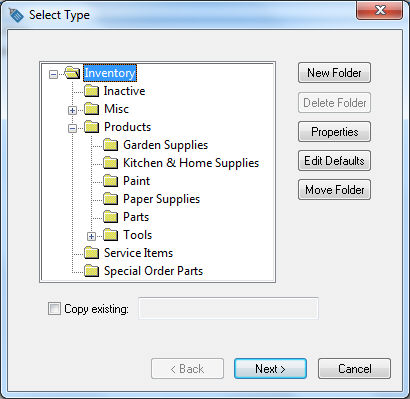410x399 pixels.
Task: Expand the Misc folder node
Action: (x=72, y=110)
